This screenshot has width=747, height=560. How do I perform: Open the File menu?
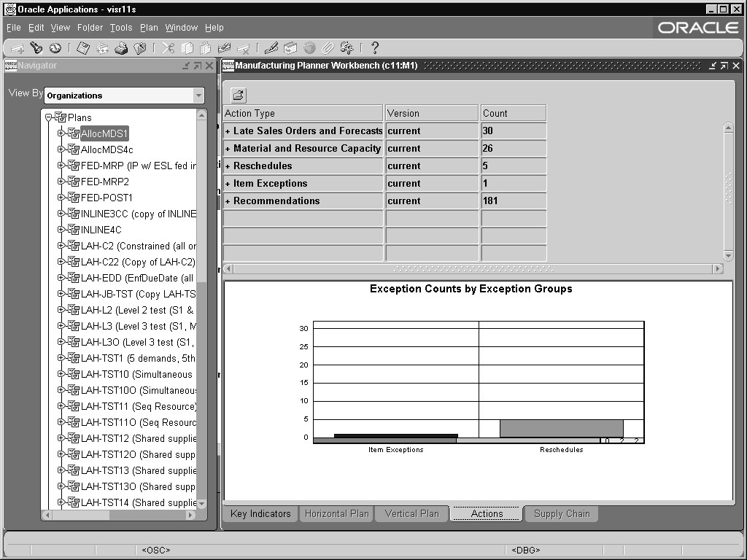(x=14, y=28)
